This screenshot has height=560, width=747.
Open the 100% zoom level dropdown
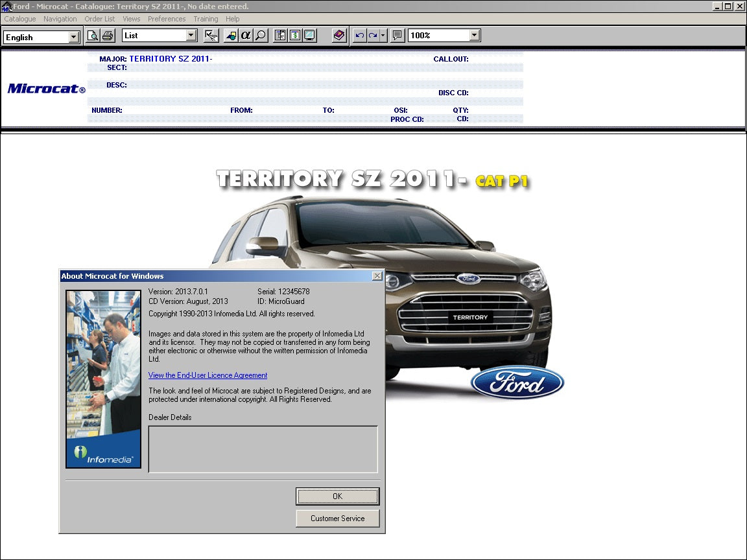(473, 36)
